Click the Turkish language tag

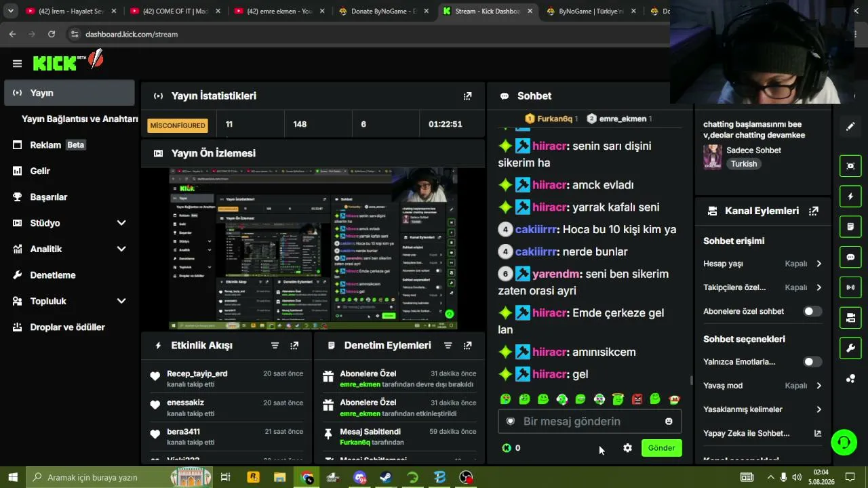[744, 164]
